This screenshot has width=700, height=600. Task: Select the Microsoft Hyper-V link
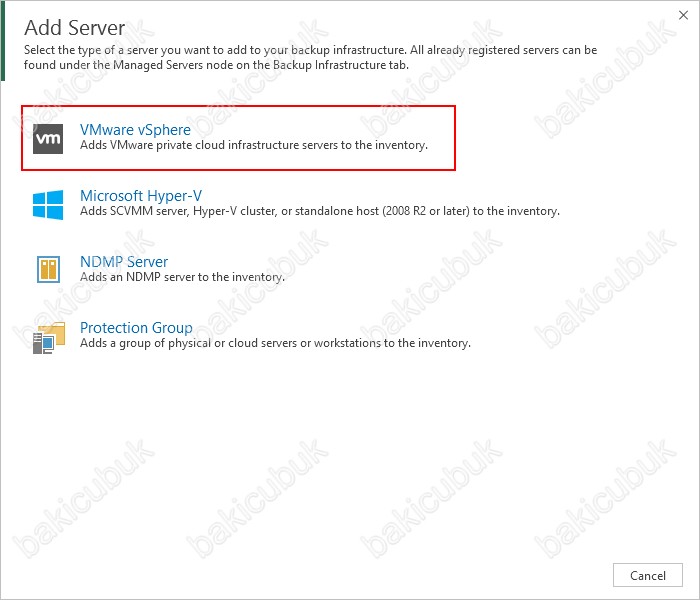click(x=141, y=196)
